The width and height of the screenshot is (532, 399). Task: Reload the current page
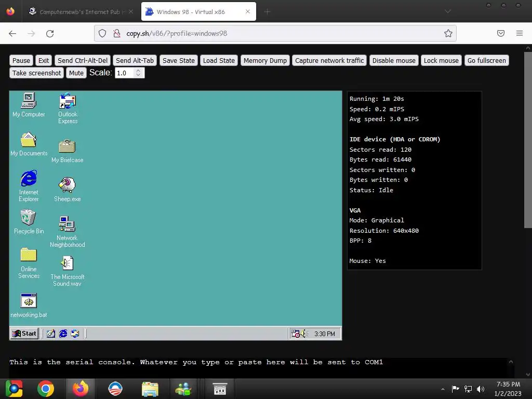click(50, 34)
